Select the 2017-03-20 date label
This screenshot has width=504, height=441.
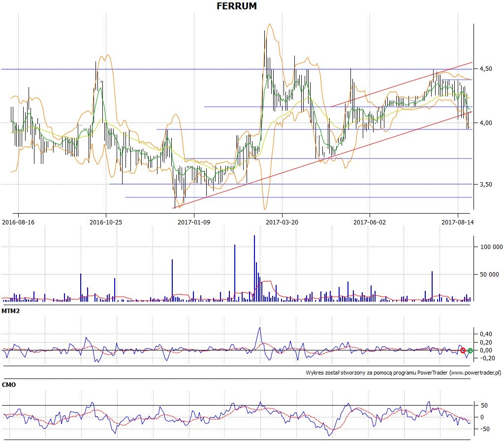click(x=282, y=222)
